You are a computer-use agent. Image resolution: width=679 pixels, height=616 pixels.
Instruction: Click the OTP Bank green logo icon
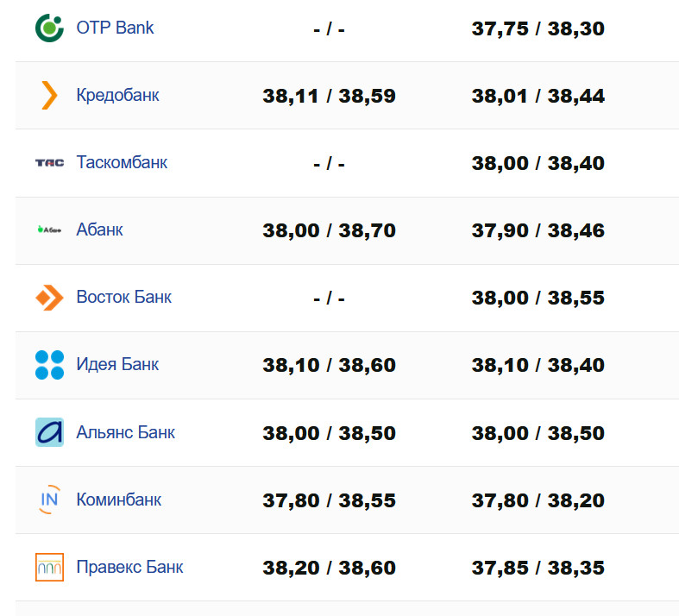[49, 28]
